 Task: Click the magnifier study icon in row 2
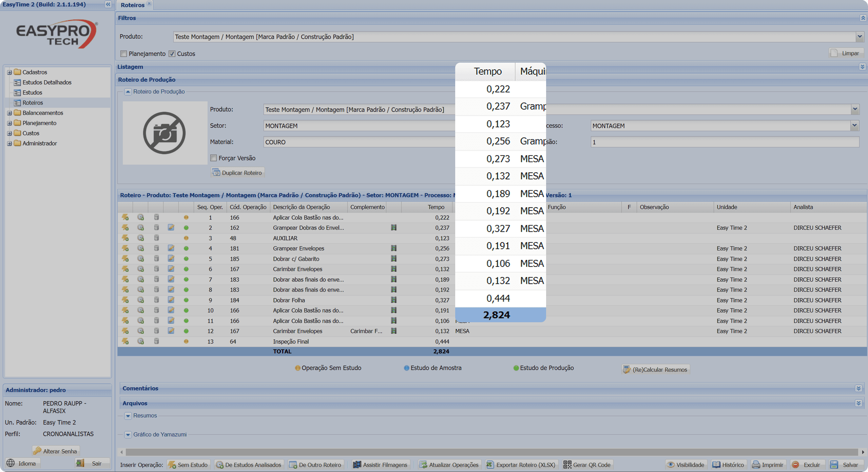point(140,228)
